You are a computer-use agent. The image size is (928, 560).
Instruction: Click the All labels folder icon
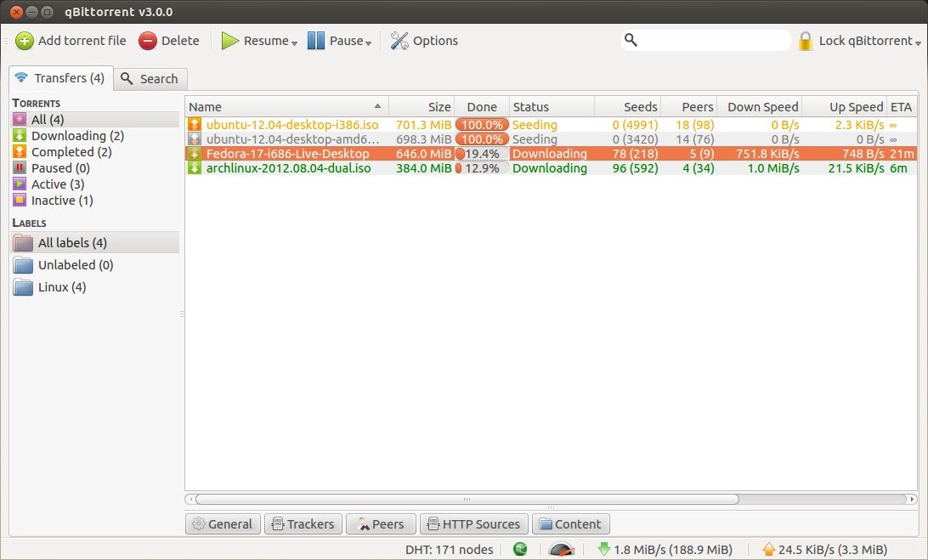click(23, 243)
